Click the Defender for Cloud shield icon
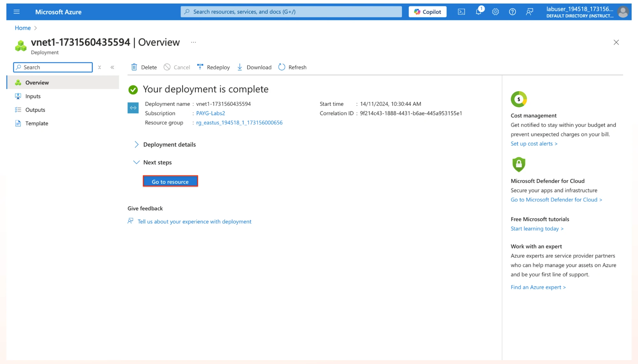638x364 pixels. (519, 164)
